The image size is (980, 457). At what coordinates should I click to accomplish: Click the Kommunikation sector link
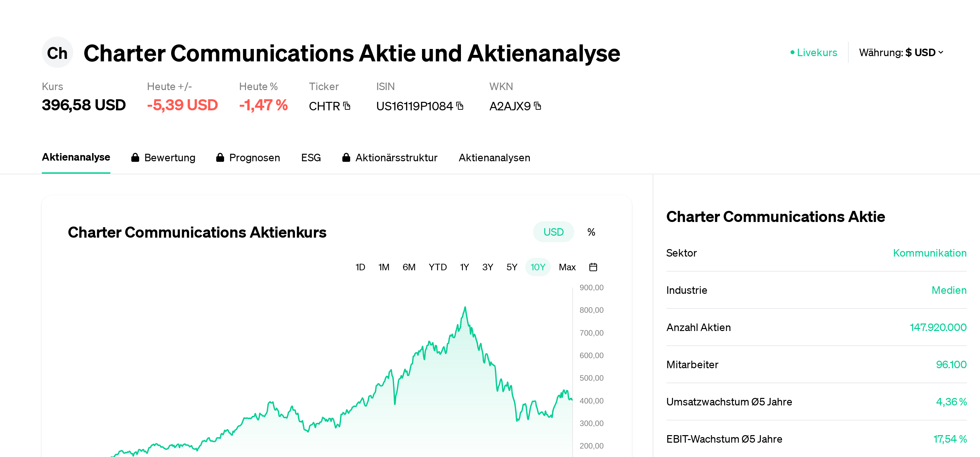pyautogui.click(x=929, y=253)
